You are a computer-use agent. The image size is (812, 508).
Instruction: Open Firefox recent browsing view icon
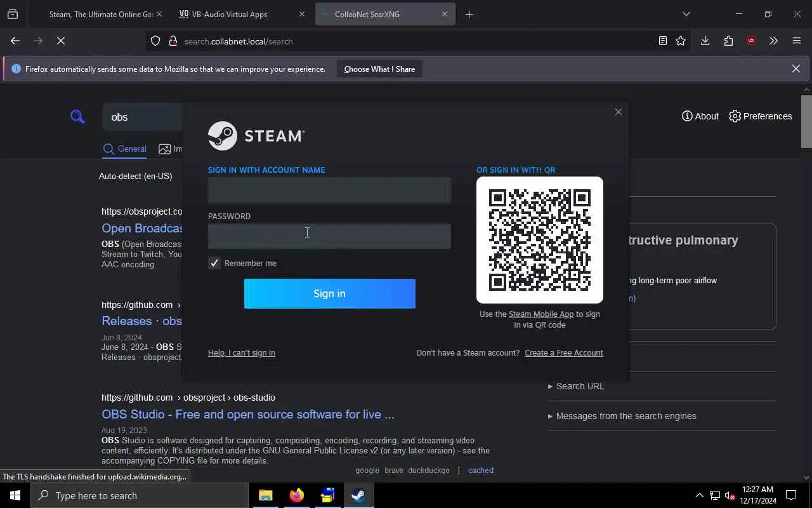coord(13,14)
